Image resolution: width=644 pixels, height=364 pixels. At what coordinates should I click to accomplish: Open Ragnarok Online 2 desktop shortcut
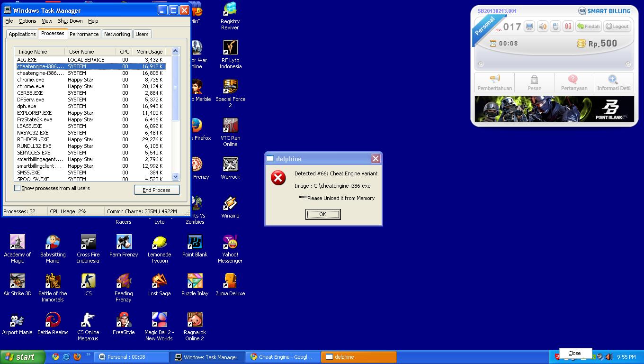pos(195,327)
